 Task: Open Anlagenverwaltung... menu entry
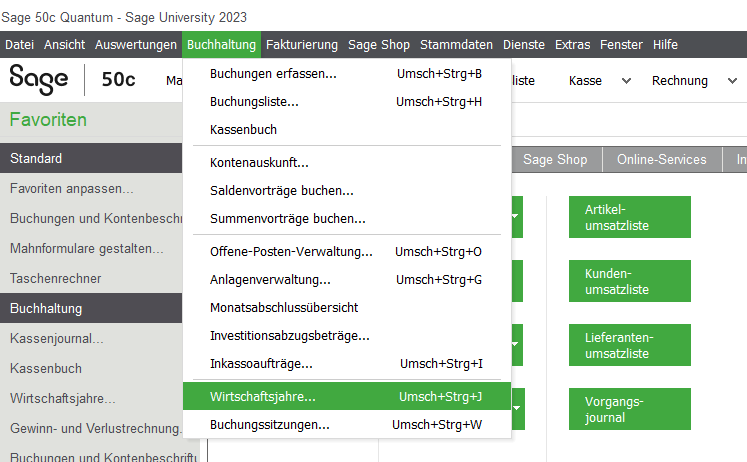347,280
